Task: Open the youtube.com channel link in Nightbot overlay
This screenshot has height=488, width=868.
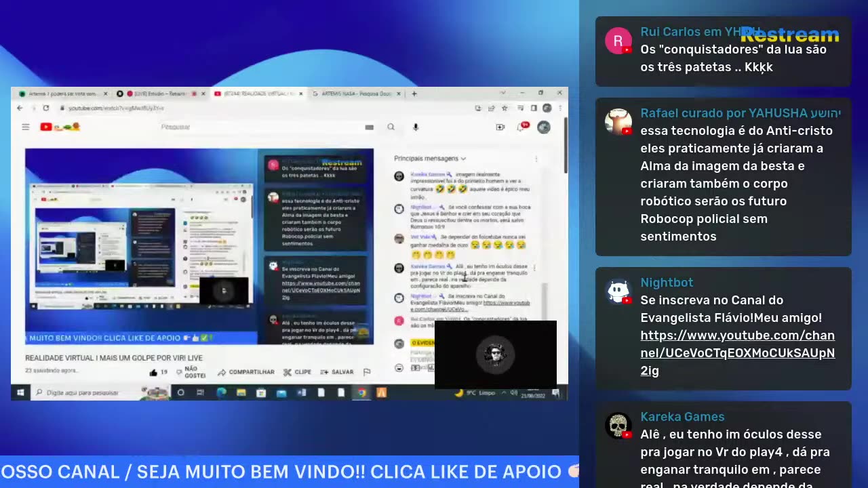Action: pos(737,353)
